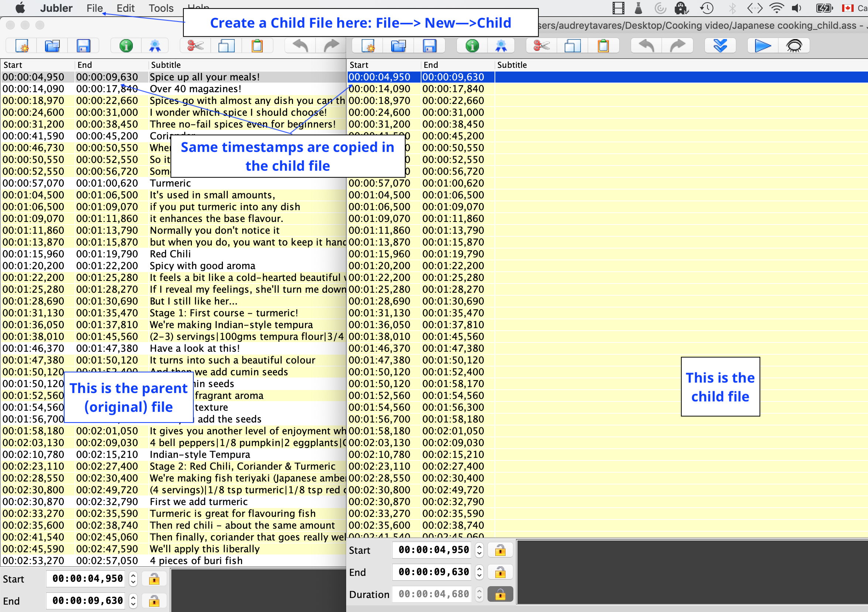The height and width of the screenshot is (612, 868).
Task: Toggle the Duration lock button
Action: 500,594
